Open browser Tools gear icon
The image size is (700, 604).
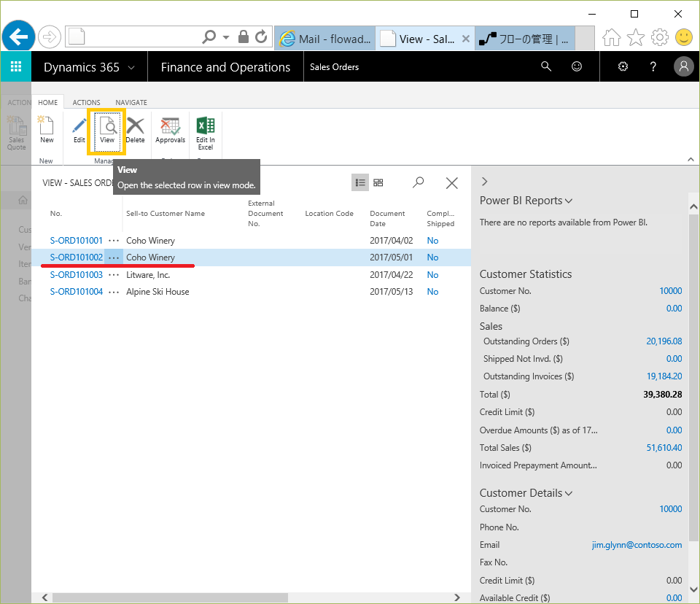pos(660,37)
